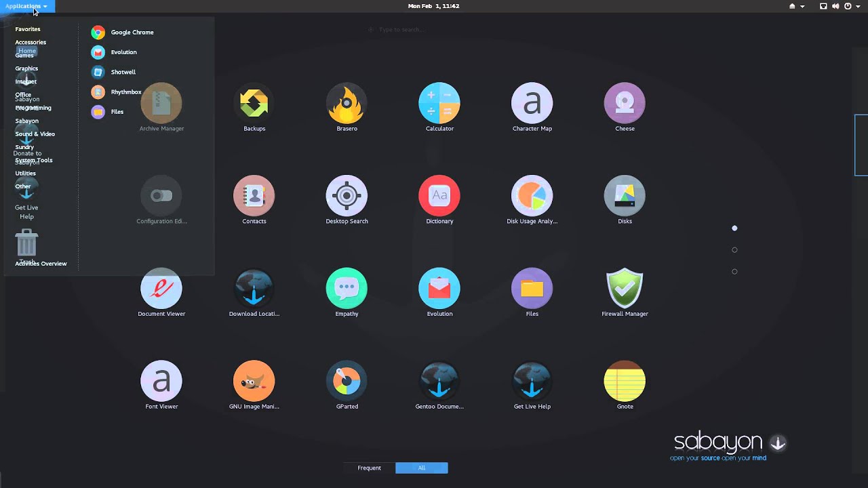This screenshot has height=488, width=868.
Task: Select the Accessories category
Action: click(x=31, y=42)
